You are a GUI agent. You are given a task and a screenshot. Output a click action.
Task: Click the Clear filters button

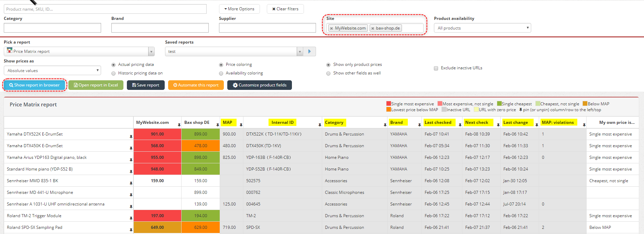pyautogui.click(x=285, y=9)
